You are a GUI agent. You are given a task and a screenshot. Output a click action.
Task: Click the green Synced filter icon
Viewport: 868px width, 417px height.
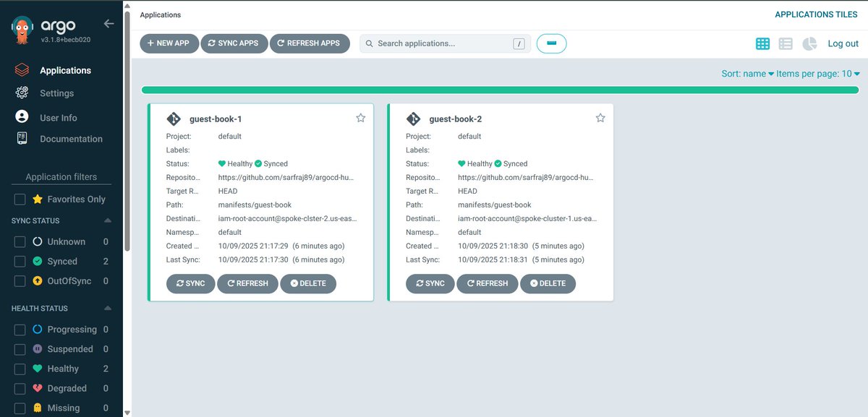38,261
